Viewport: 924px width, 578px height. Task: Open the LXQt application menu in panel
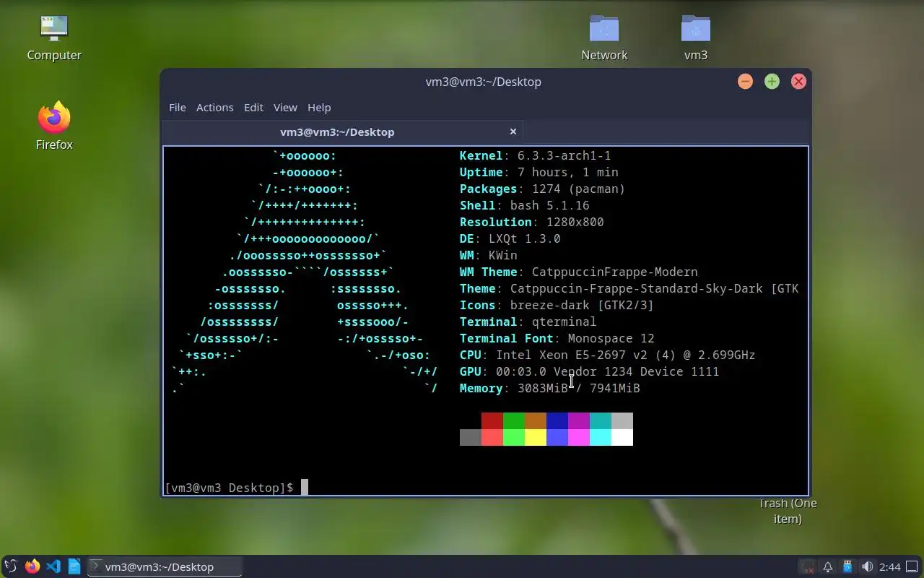click(11, 566)
